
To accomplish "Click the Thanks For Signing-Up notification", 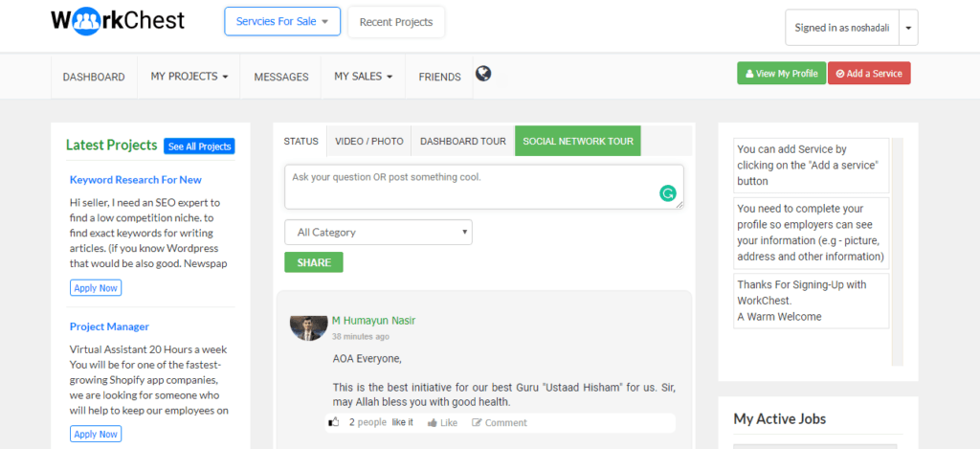I will tap(812, 301).
